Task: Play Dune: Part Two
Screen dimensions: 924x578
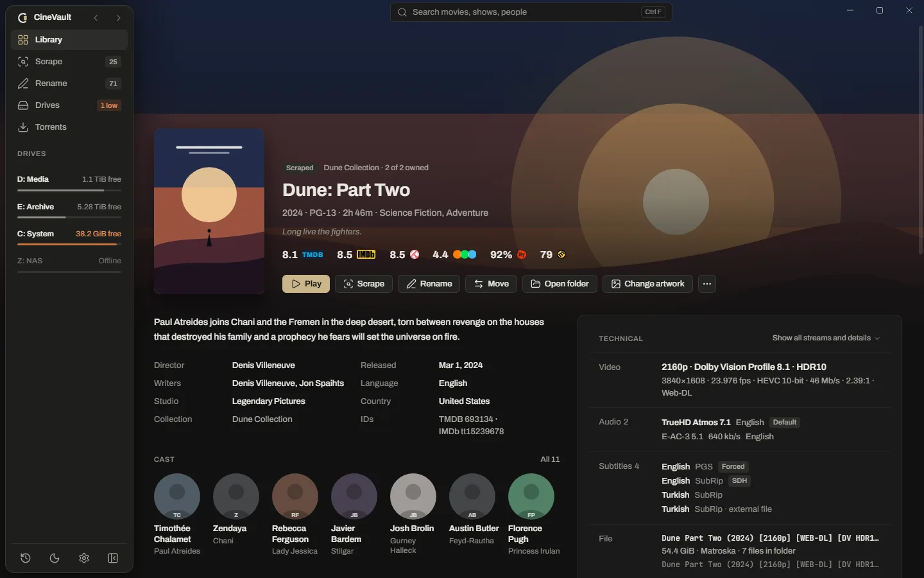Action: 306,284
